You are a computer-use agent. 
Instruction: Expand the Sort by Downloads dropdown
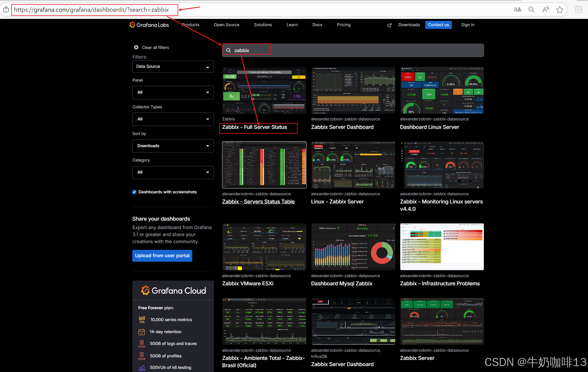tap(173, 146)
